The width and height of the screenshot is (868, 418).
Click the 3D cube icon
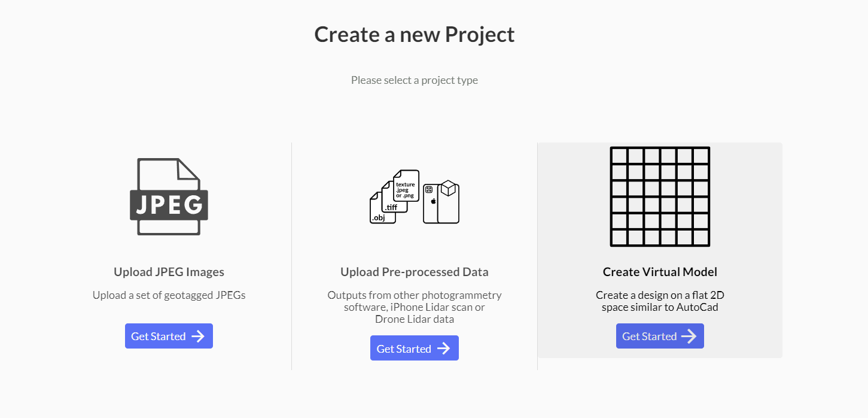tap(447, 190)
